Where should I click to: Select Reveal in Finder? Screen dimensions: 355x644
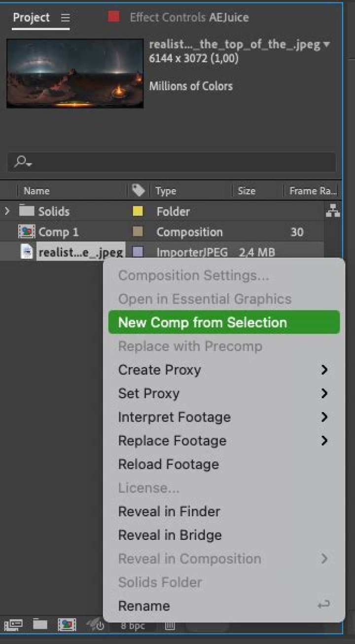[x=169, y=512]
